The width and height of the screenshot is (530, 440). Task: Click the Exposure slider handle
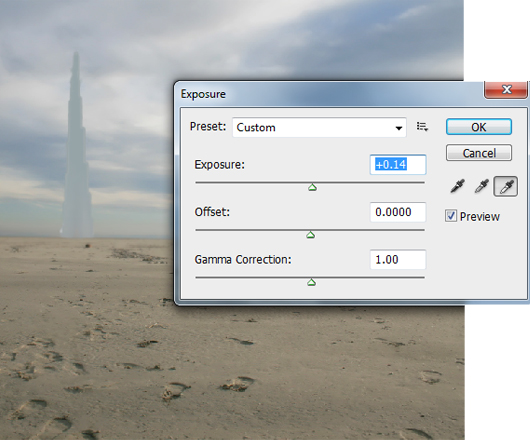click(x=312, y=187)
